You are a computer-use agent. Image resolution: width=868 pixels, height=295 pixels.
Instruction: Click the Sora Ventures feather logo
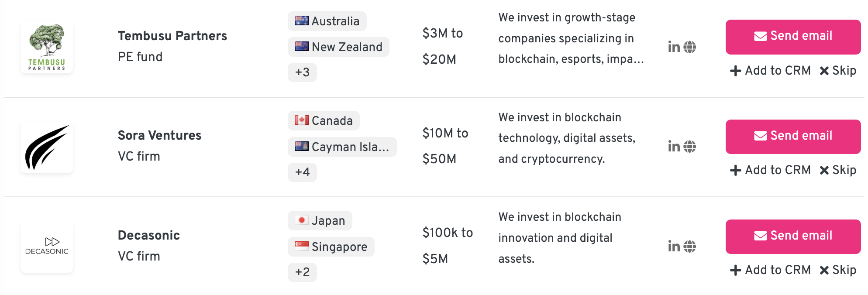pyautogui.click(x=47, y=147)
